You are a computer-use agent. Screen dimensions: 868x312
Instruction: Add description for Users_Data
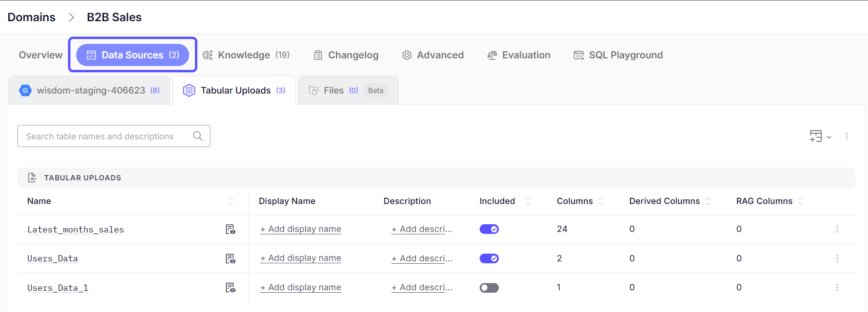(422, 258)
